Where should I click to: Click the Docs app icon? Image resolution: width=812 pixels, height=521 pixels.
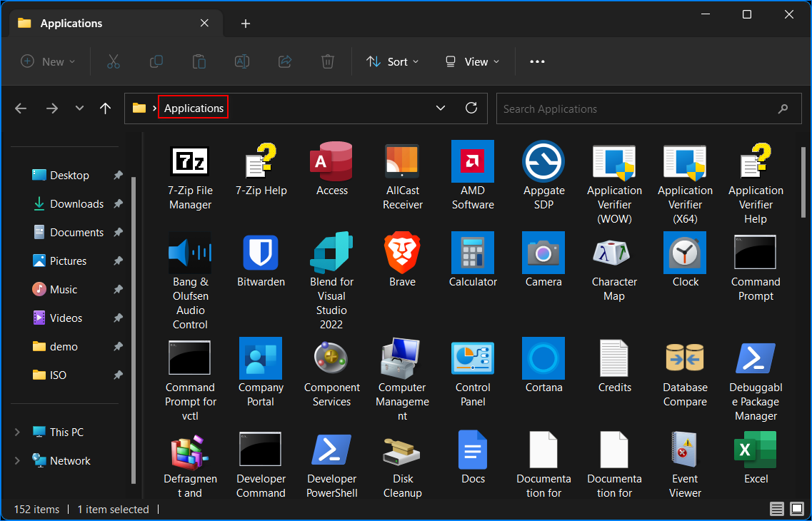tap(473, 450)
